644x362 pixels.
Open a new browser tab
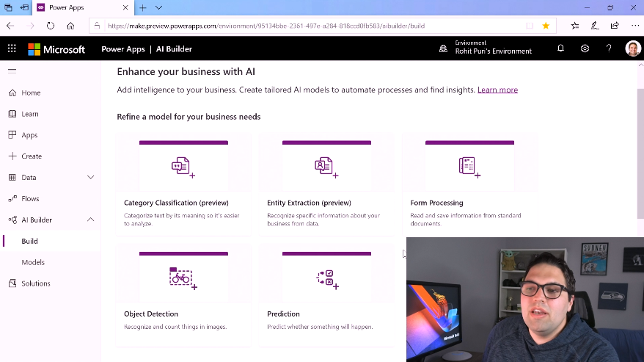tap(142, 7)
